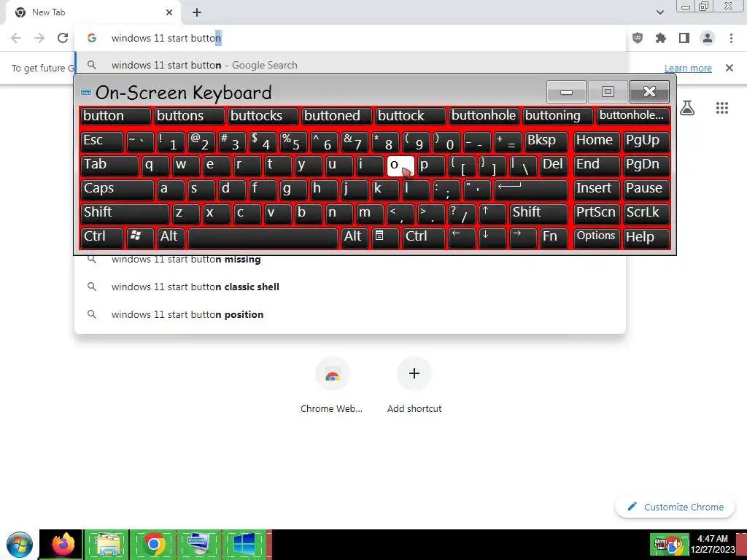Open the Chrome Web Store shortcut
The width and height of the screenshot is (747, 560).
click(x=332, y=386)
